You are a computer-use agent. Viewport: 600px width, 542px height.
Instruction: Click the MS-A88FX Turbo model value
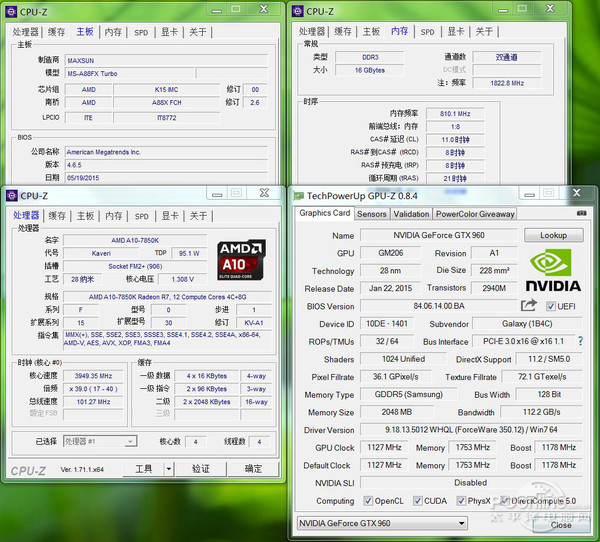(x=129, y=73)
